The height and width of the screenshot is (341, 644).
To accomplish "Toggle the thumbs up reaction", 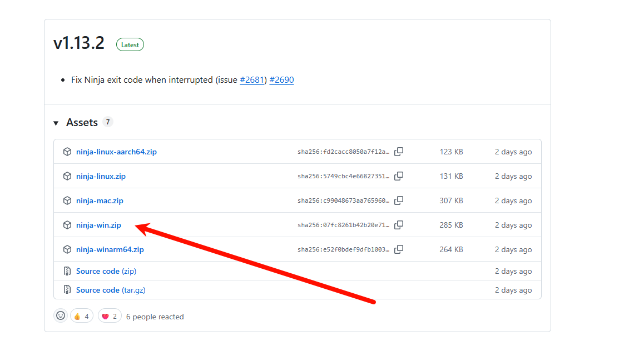I will [81, 316].
